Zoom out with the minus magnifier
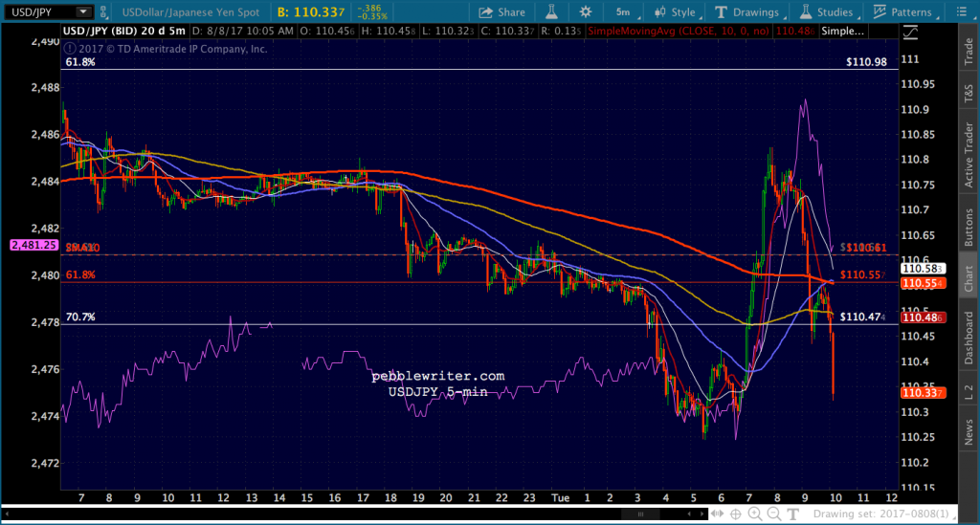980x525 pixels. [x=774, y=514]
